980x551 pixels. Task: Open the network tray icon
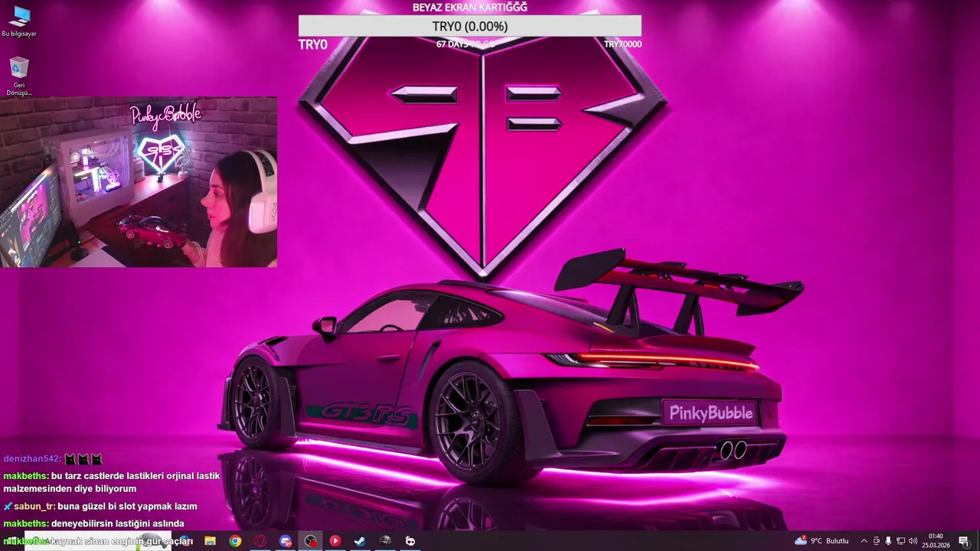(x=900, y=541)
